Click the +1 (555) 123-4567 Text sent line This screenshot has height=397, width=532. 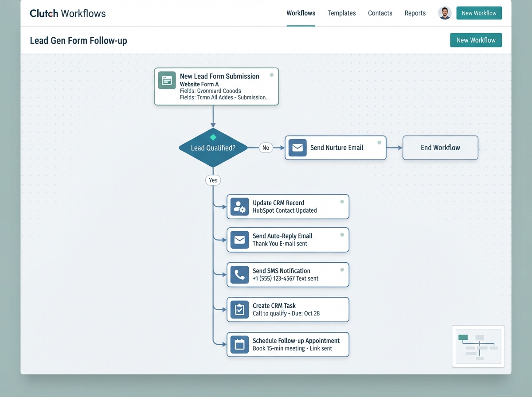(x=286, y=279)
